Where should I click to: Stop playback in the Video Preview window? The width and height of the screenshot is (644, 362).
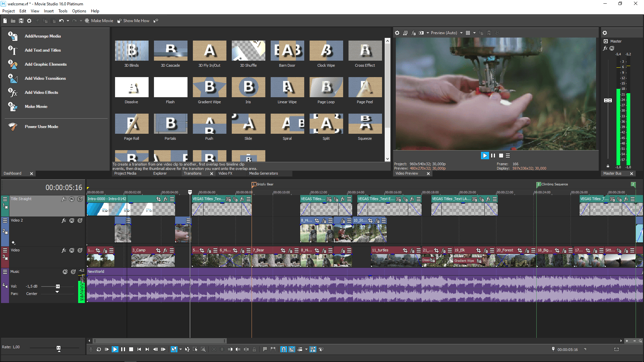[x=501, y=156]
